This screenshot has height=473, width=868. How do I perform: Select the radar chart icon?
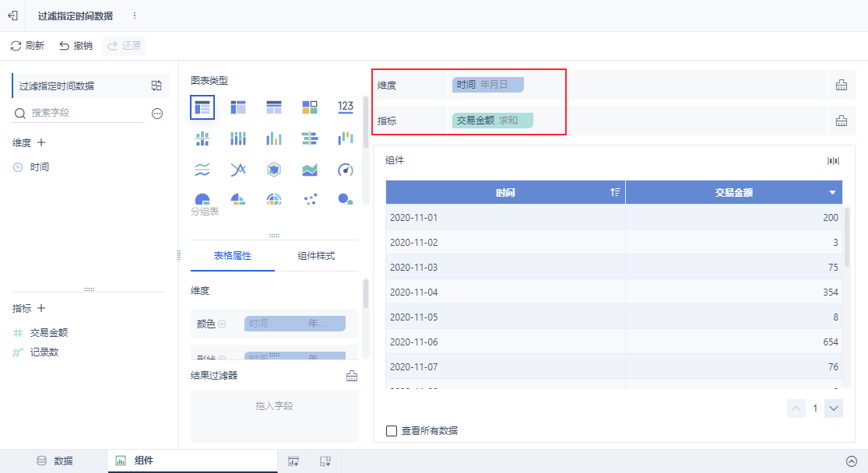pos(274,170)
